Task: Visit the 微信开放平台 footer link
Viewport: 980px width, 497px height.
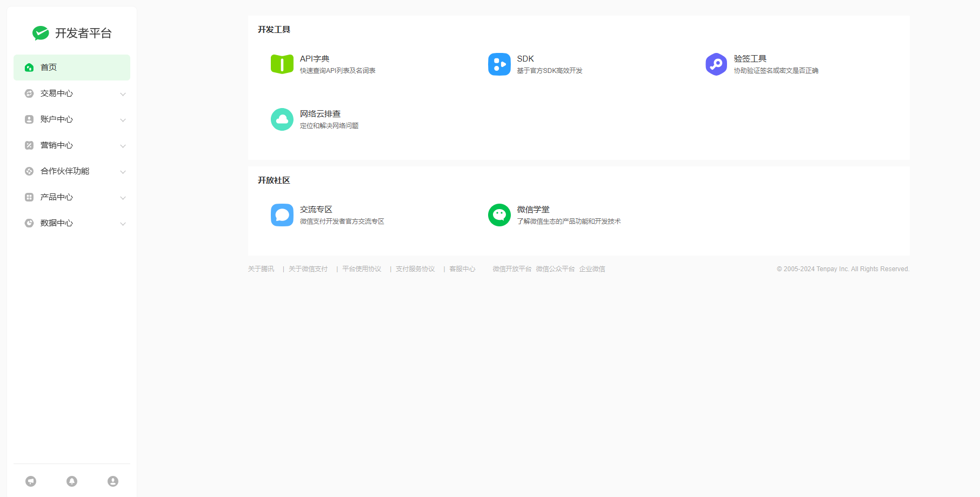Action: 512,269
